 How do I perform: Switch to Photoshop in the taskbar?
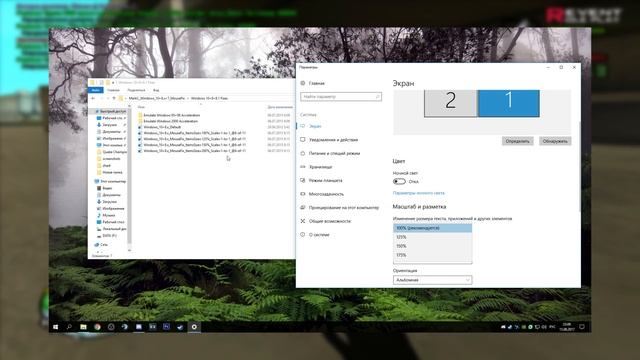tap(167, 327)
